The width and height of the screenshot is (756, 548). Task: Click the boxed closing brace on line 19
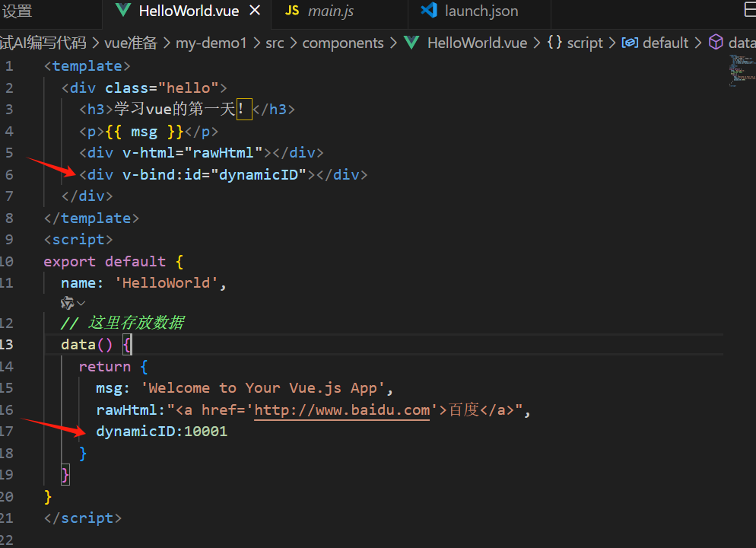point(65,475)
